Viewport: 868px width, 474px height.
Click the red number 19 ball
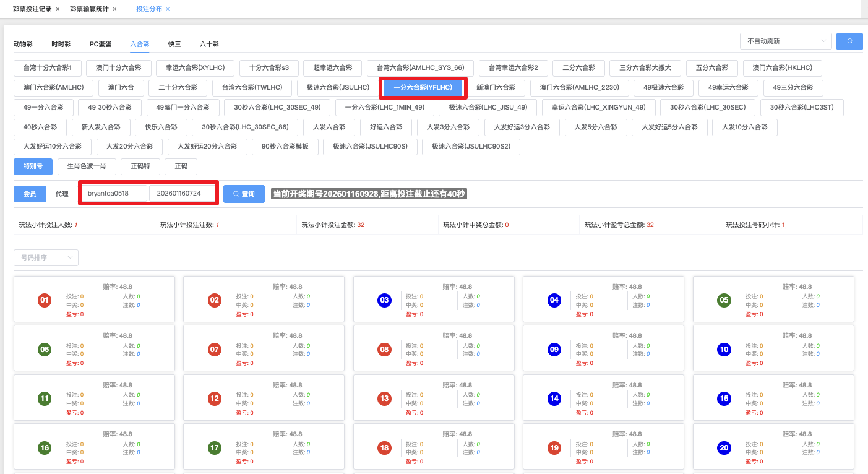(554, 447)
